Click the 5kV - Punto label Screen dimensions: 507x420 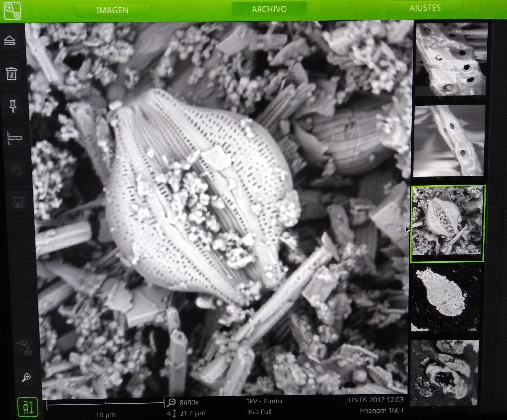pyautogui.click(x=264, y=401)
